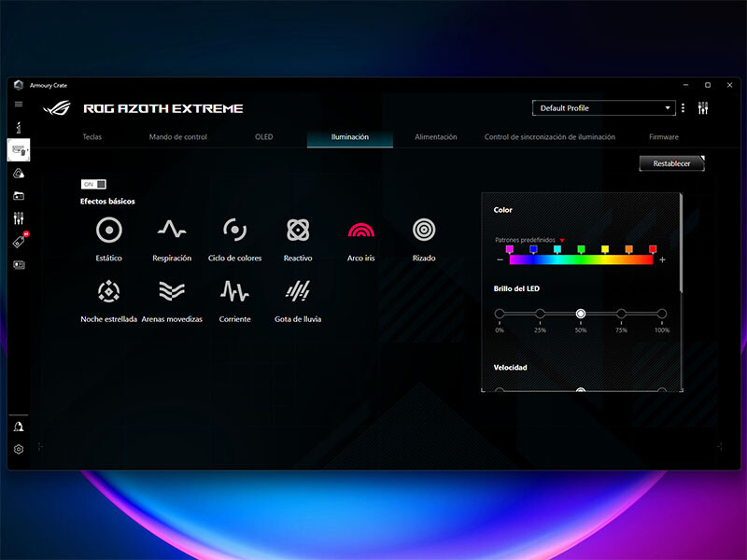Click the ROG logo in header

(x=57, y=108)
